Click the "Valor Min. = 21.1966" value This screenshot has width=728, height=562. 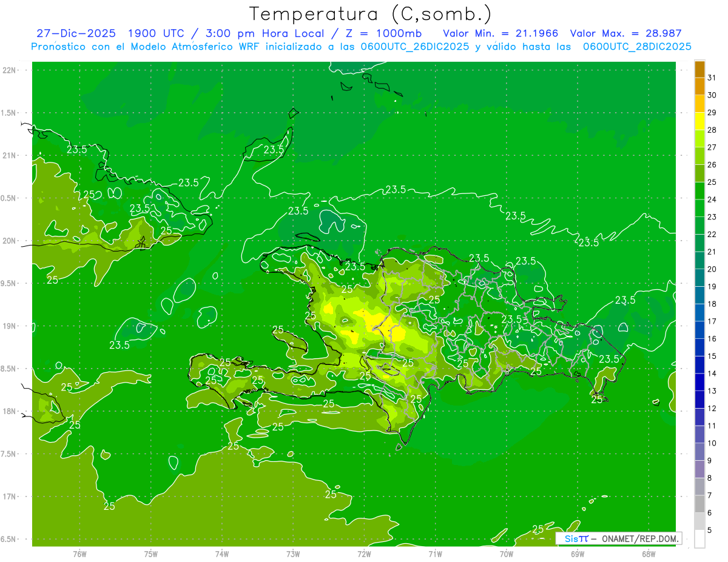tap(500, 33)
